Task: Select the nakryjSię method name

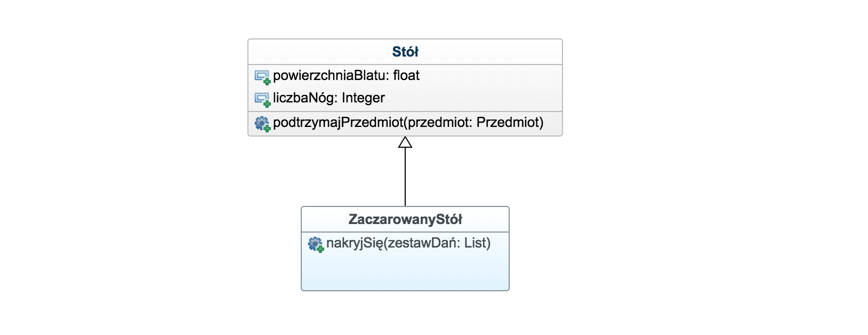Action: click(x=354, y=243)
